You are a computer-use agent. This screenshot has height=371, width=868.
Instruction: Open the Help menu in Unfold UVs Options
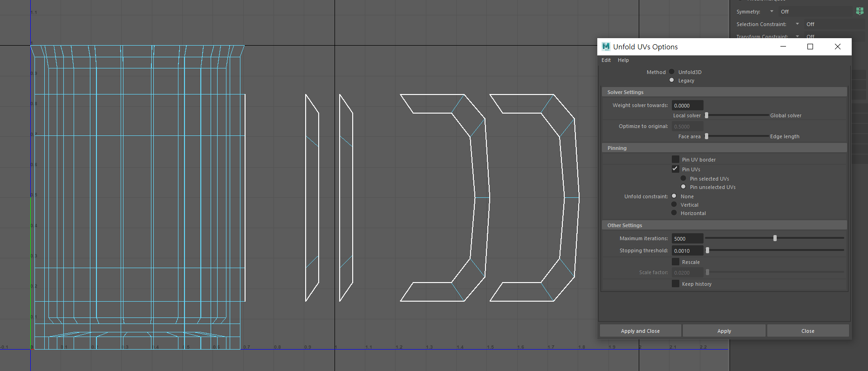[x=623, y=60]
